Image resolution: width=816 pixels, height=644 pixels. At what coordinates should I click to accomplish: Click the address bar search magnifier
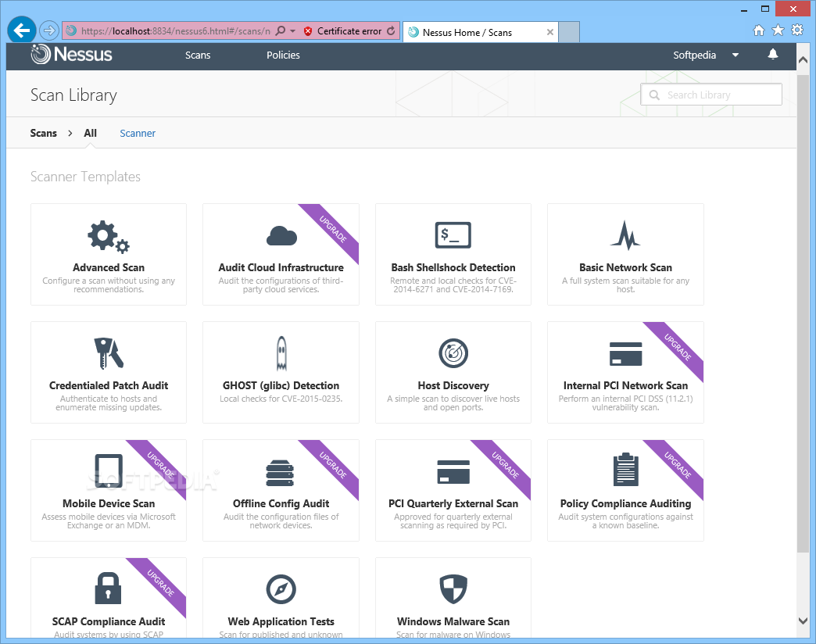[x=280, y=30]
